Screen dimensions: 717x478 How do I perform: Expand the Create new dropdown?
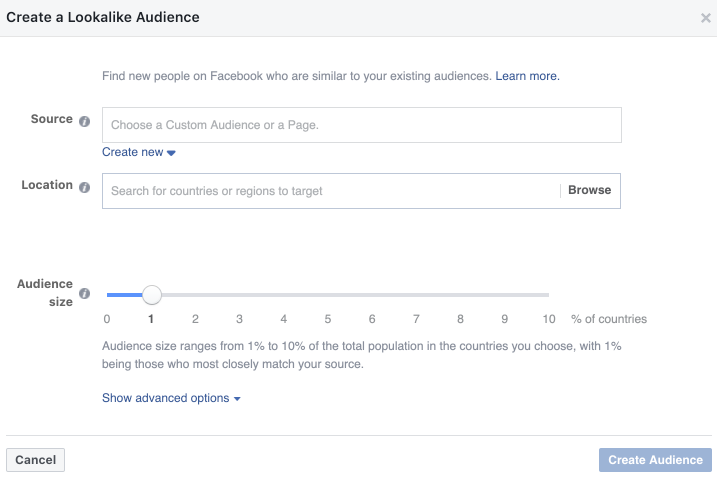pos(139,152)
